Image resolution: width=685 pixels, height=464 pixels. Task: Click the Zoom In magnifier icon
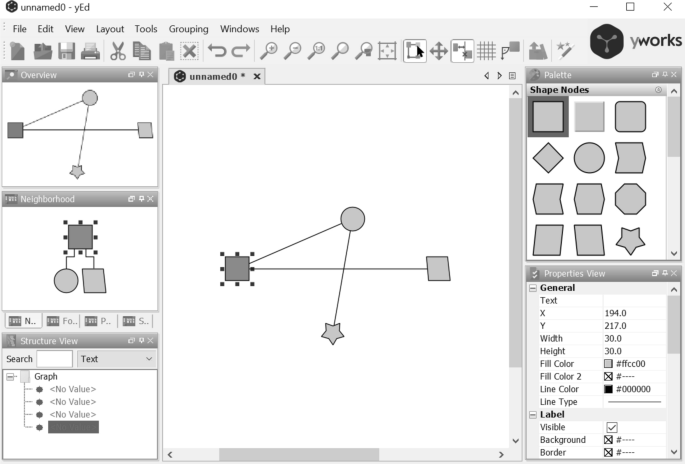pos(268,51)
